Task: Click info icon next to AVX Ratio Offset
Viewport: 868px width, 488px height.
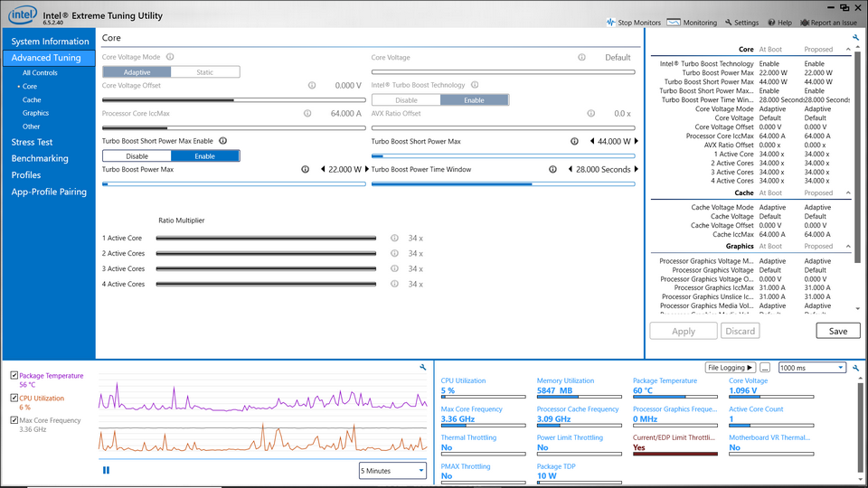Action: tap(590, 114)
